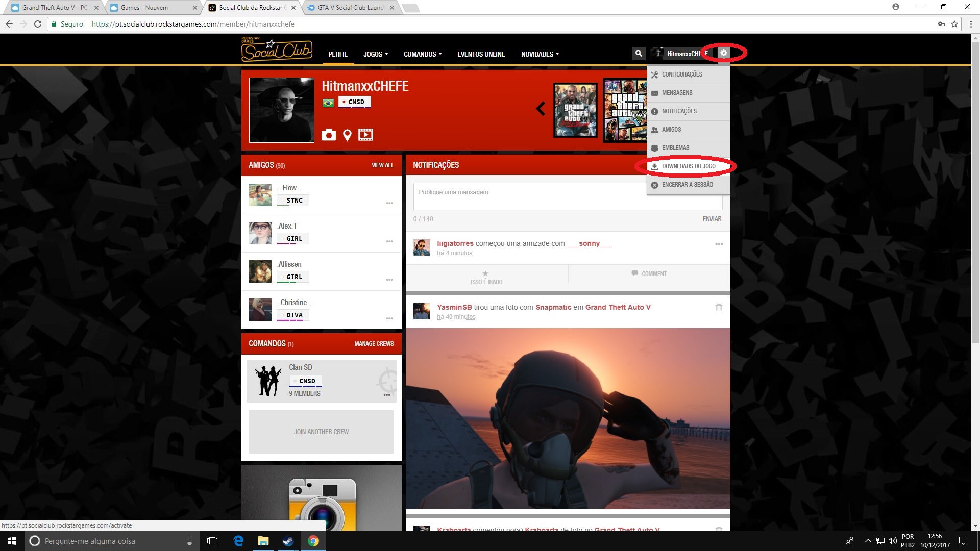Bookmark this page with star icon
The width and height of the screenshot is (980, 551).
[x=954, y=24]
